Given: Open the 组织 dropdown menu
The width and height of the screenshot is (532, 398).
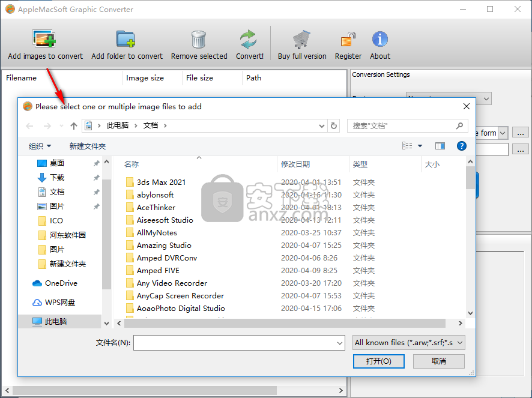Looking at the screenshot, I should [40, 146].
